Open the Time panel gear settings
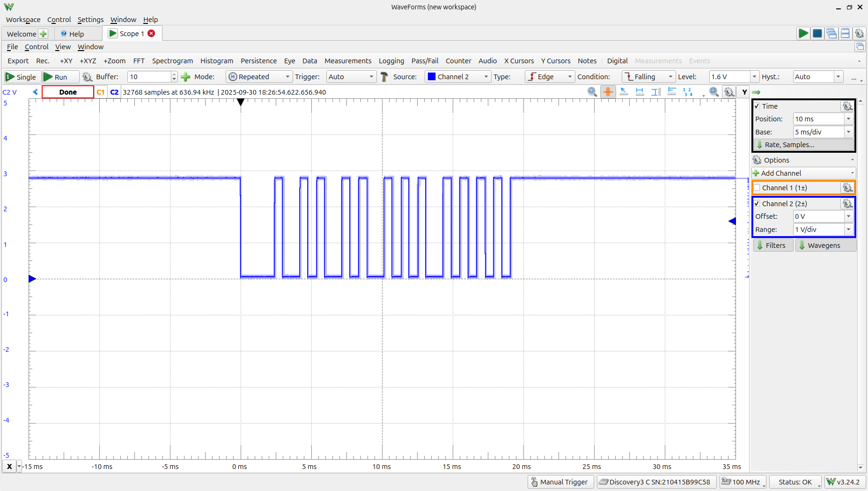 pos(847,106)
